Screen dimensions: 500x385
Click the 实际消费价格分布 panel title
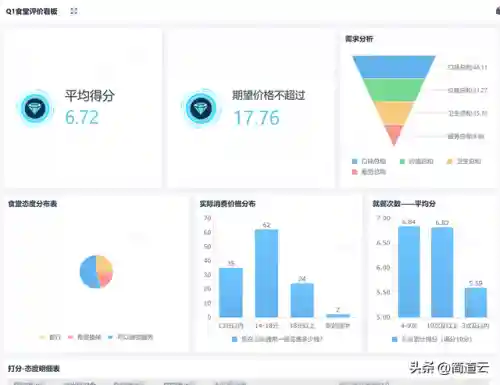click(228, 204)
